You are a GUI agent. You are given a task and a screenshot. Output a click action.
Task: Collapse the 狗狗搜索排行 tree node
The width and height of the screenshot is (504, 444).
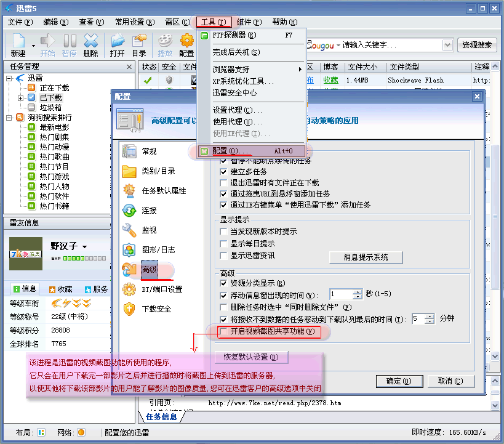tap(9, 118)
